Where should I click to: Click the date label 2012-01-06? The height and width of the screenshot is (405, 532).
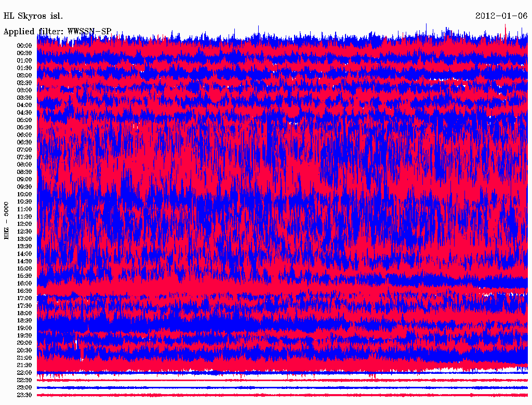[501, 16]
